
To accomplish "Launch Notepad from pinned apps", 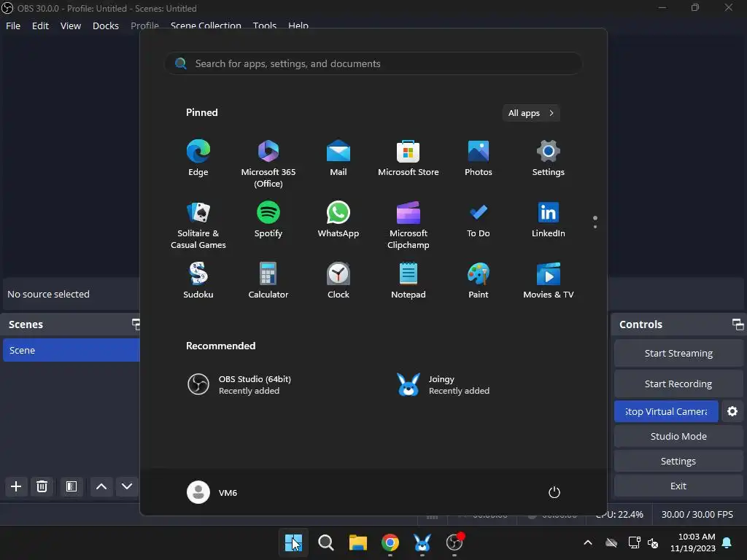I will point(409,281).
